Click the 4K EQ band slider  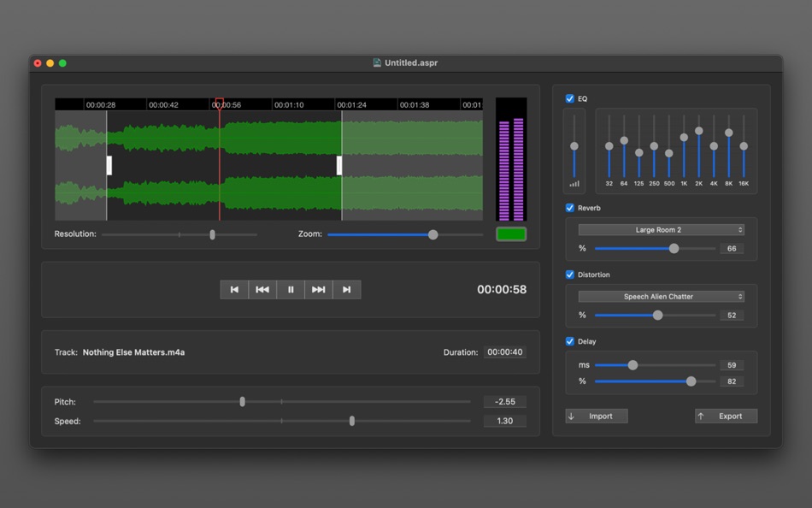714,147
